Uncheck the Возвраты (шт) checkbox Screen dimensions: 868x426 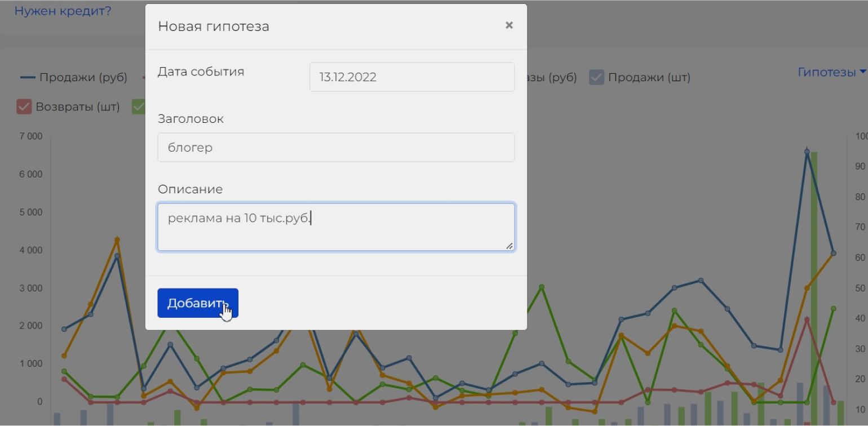pyautogui.click(x=24, y=106)
